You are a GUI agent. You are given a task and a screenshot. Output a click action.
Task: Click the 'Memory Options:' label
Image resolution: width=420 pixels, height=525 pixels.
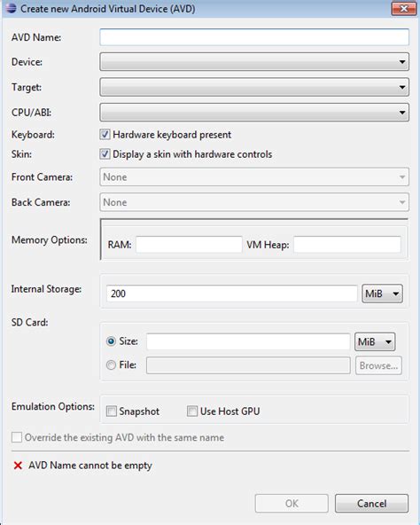tap(50, 240)
